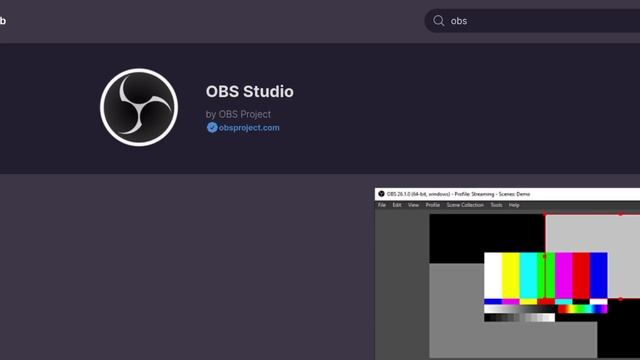Click the verified checkmark badge beside obsproject.com

click(x=212, y=127)
